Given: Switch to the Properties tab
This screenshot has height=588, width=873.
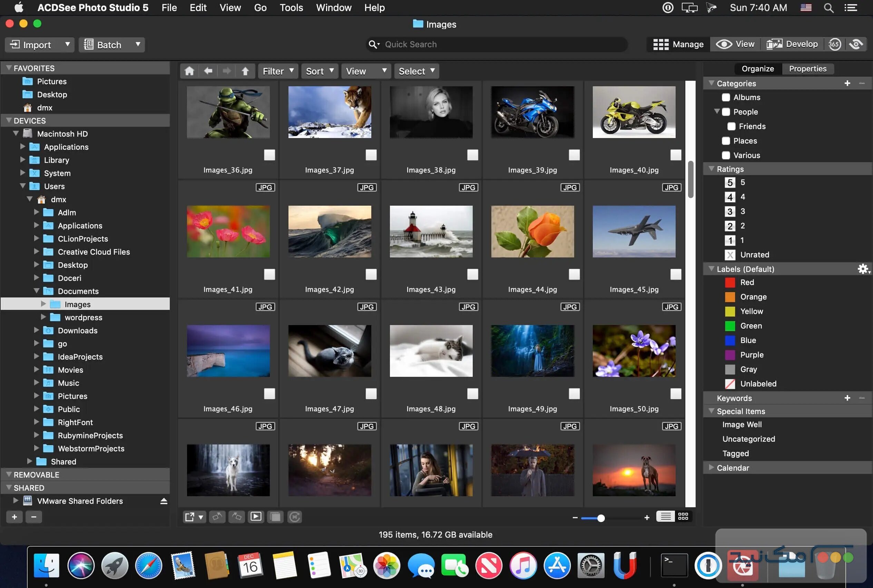Looking at the screenshot, I should (807, 69).
